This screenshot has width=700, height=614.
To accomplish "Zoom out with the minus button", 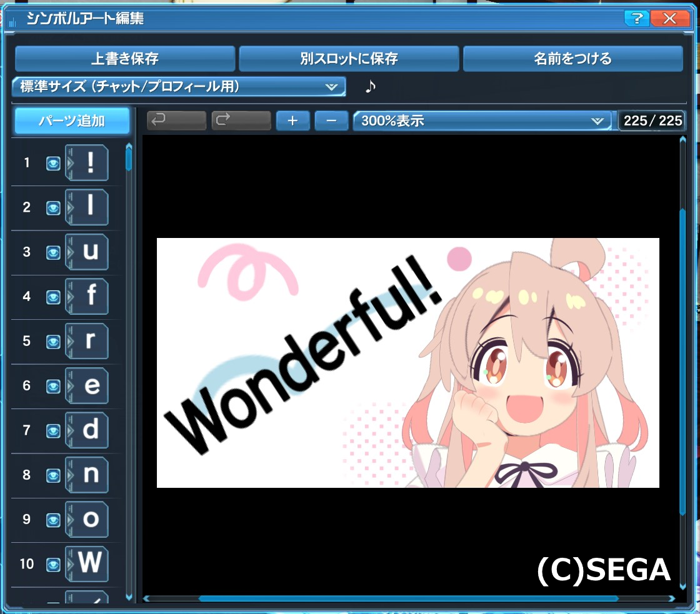I will 331,121.
